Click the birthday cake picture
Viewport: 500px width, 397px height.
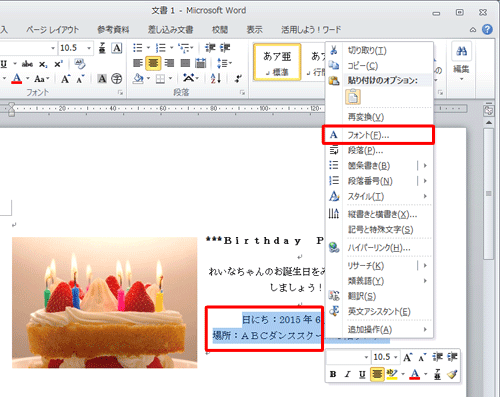coord(105,303)
